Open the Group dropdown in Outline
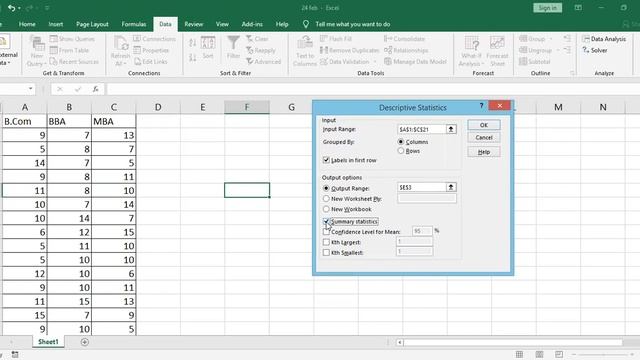 [x=551, y=39]
